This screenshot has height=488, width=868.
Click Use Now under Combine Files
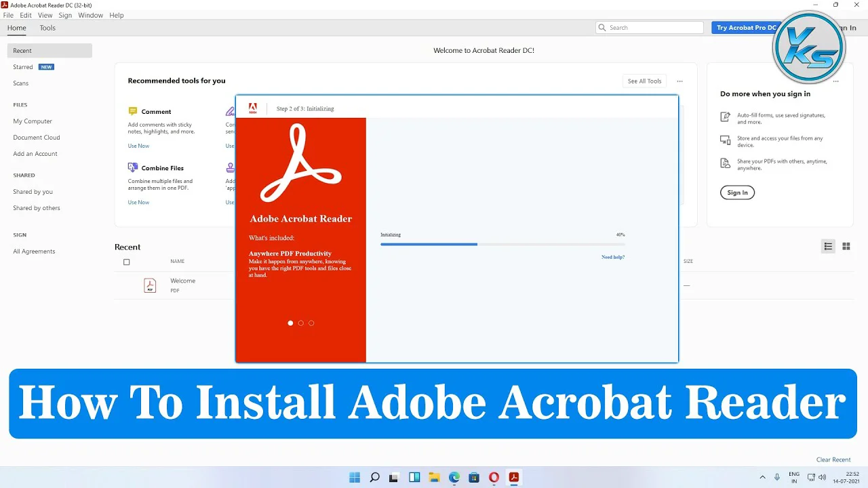point(138,202)
